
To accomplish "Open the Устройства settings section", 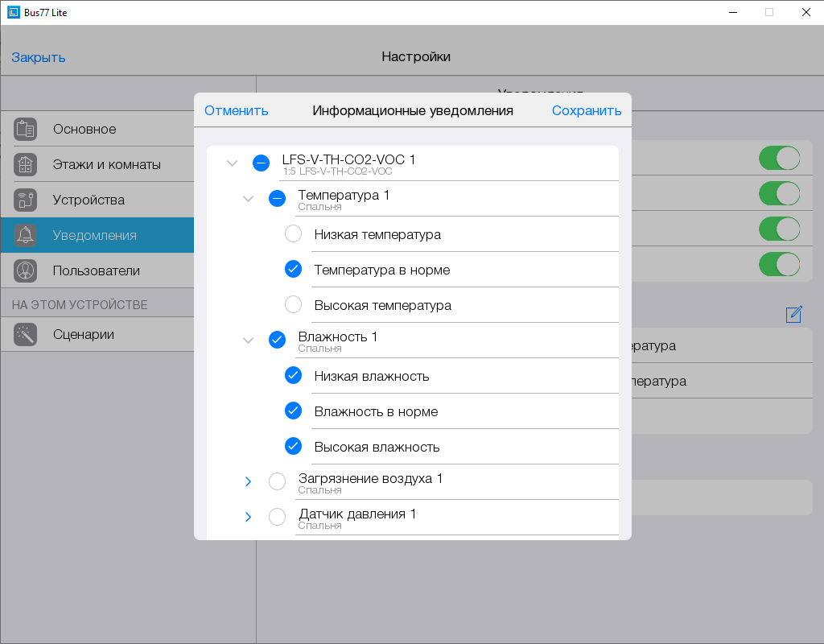I will click(89, 200).
